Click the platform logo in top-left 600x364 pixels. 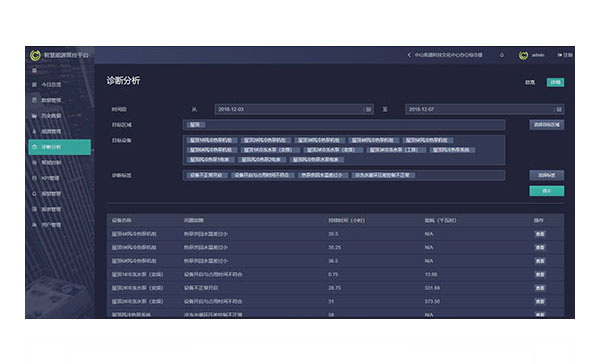coord(35,55)
